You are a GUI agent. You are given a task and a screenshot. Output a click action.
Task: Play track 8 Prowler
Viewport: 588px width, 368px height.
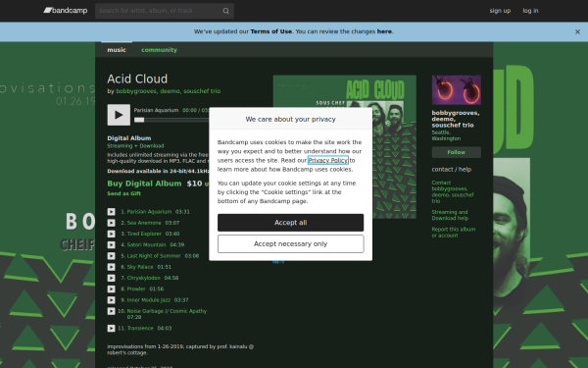[x=112, y=289]
